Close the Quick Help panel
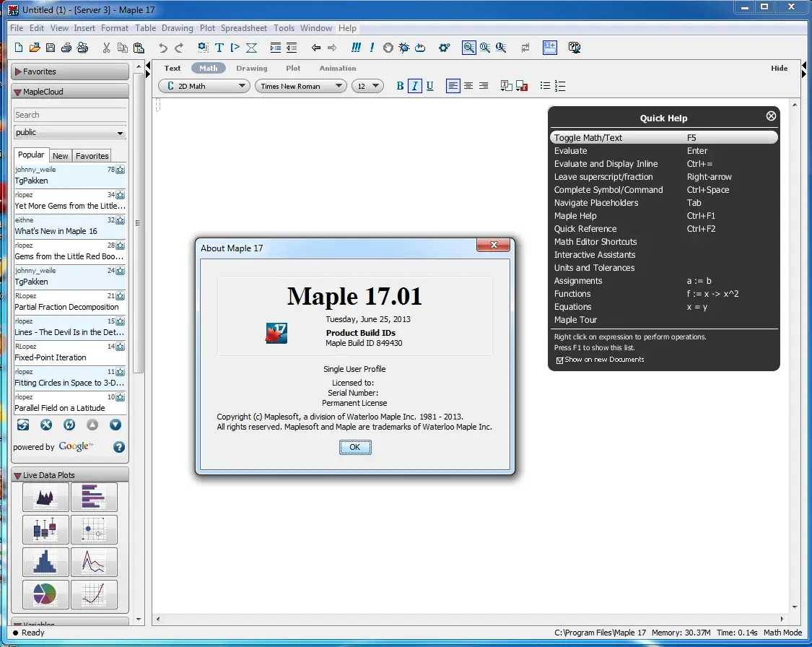The height and width of the screenshot is (647, 812). [771, 116]
